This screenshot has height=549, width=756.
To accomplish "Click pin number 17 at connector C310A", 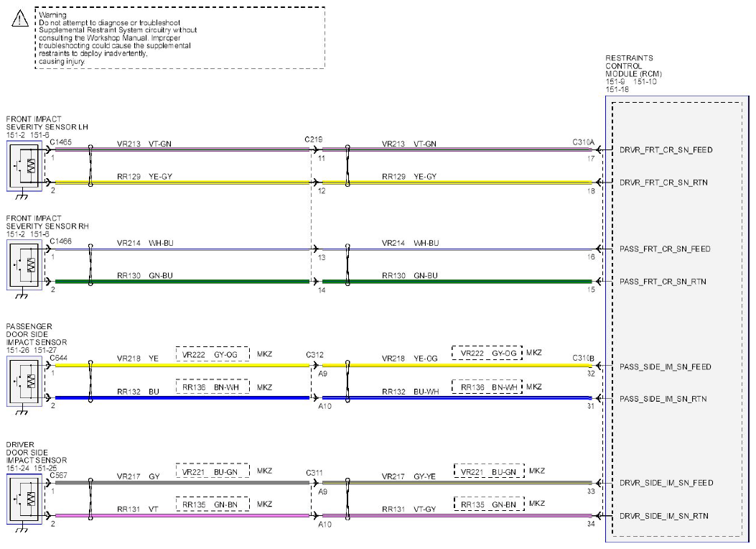I will point(591,158).
